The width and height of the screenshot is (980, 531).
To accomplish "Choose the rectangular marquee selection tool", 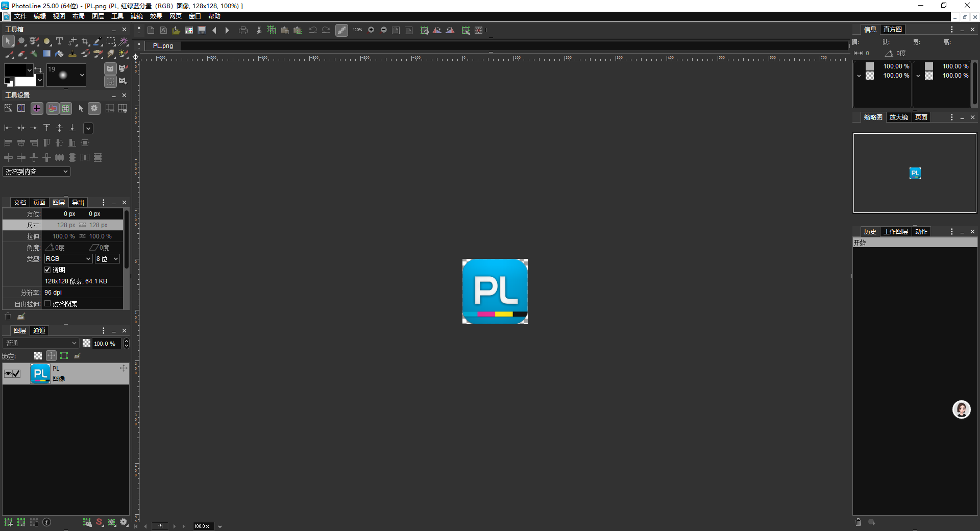I will pyautogui.click(x=111, y=41).
